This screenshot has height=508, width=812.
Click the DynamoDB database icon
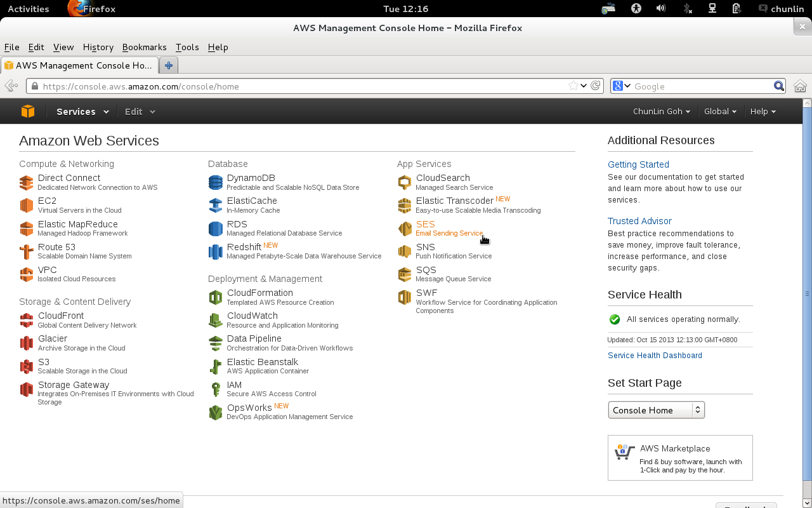click(x=216, y=183)
